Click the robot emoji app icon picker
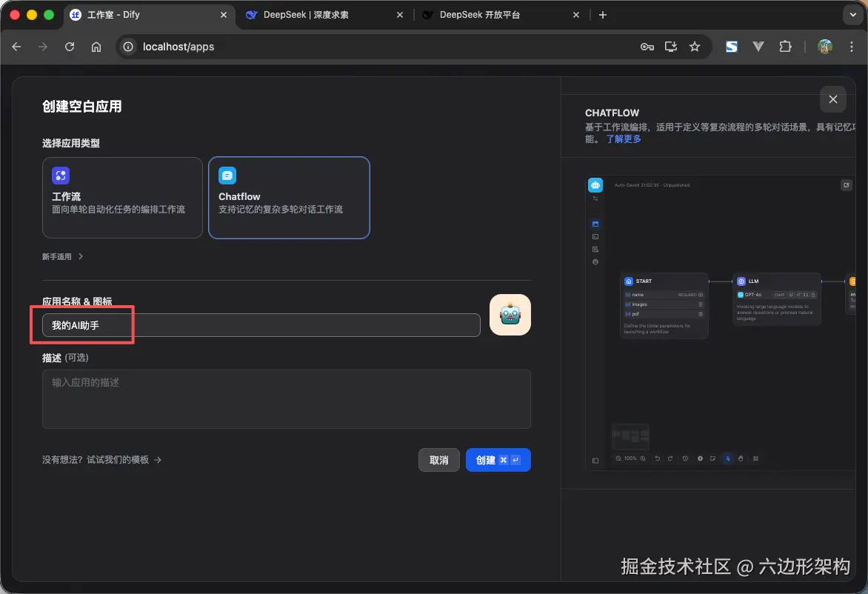The height and width of the screenshot is (594, 868). tap(510, 315)
